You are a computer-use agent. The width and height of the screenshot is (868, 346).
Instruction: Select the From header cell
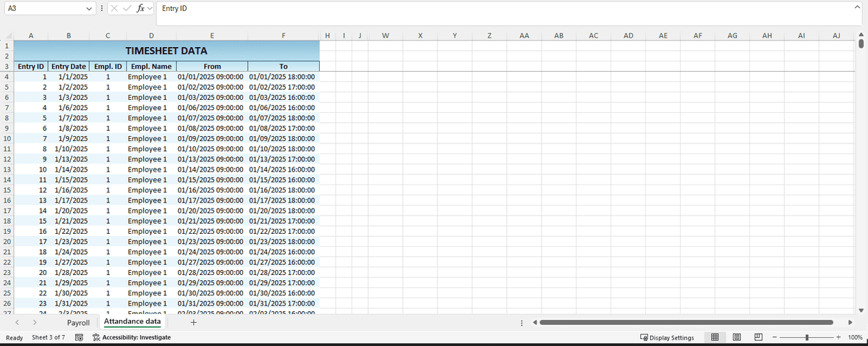(x=212, y=66)
